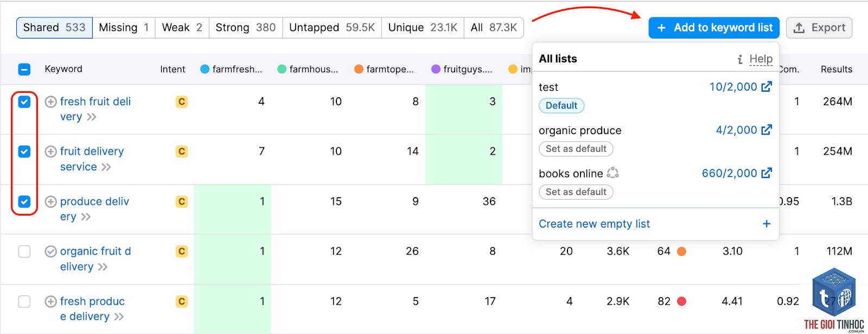Click the plus icon beside 'produce delivery'
Image resolution: width=868 pixels, height=334 pixels.
(x=50, y=201)
